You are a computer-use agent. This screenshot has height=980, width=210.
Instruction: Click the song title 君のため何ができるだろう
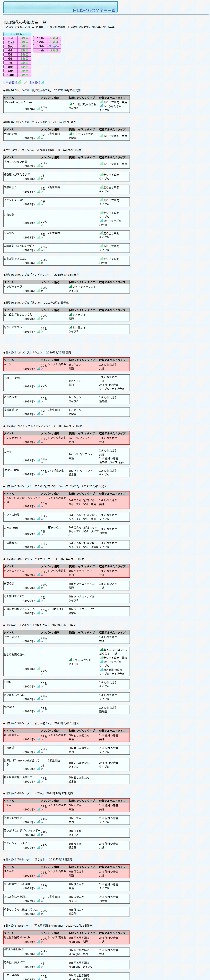(19, 609)
